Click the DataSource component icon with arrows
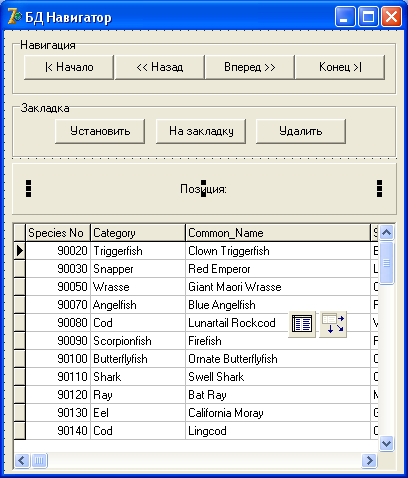 click(x=333, y=324)
